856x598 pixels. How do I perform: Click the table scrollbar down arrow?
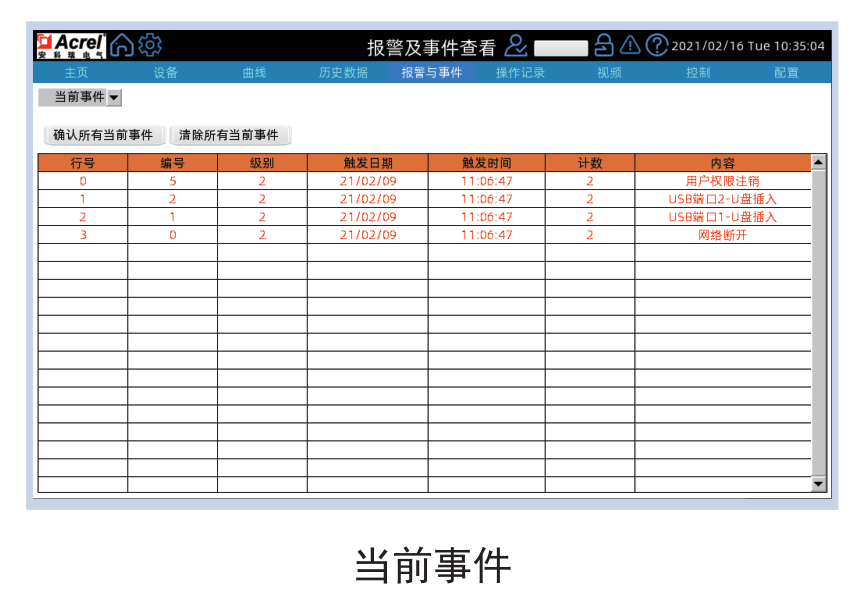[819, 484]
